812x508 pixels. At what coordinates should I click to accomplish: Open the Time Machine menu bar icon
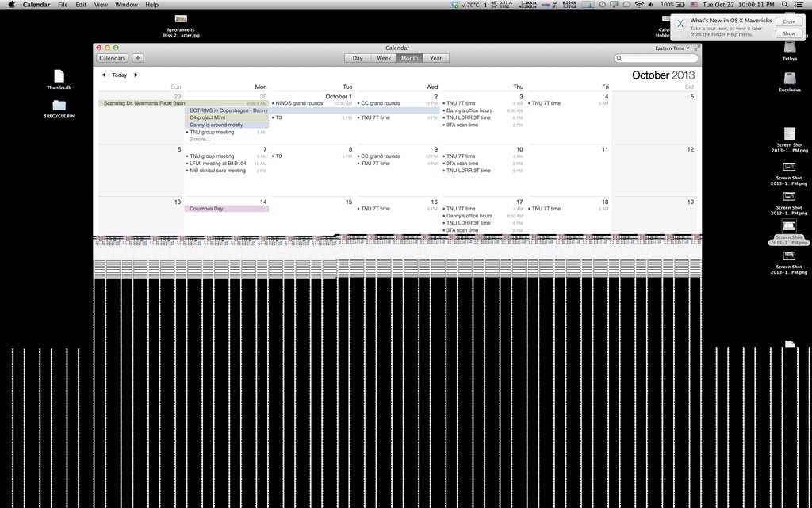tap(603, 5)
